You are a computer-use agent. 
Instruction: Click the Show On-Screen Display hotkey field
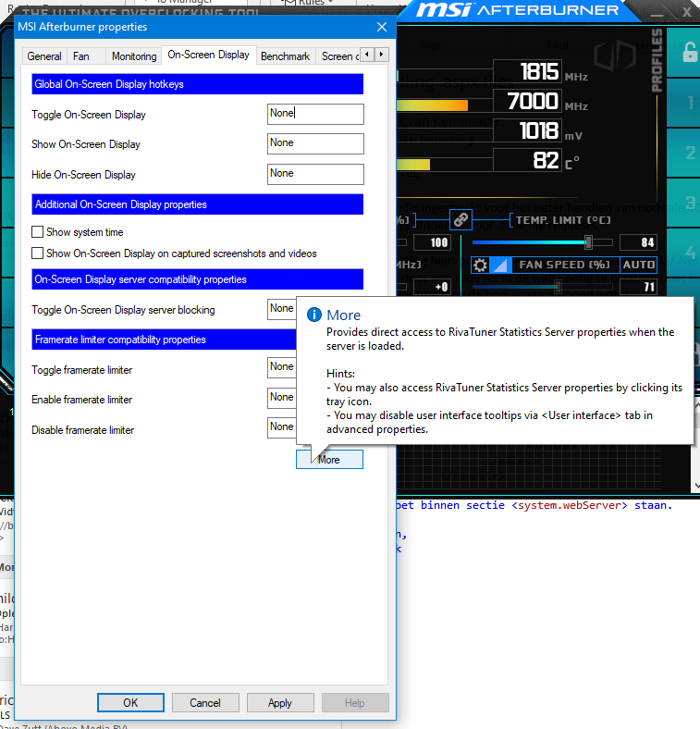point(315,143)
